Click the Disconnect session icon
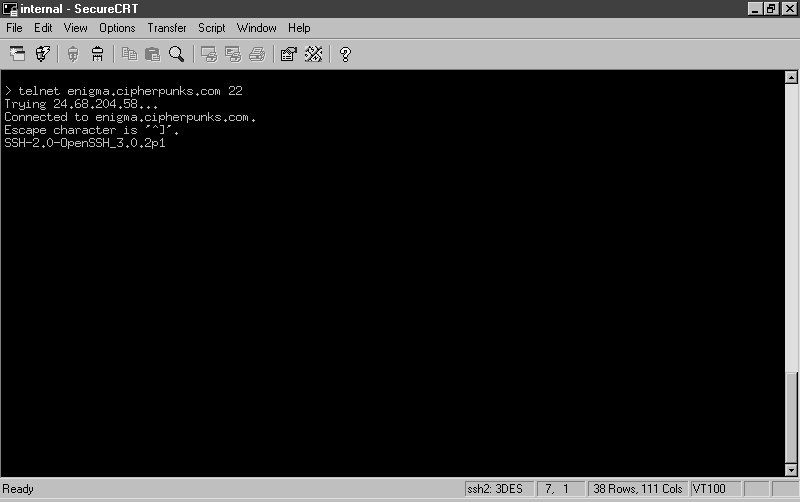The width and height of the screenshot is (800, 502). 97,54
